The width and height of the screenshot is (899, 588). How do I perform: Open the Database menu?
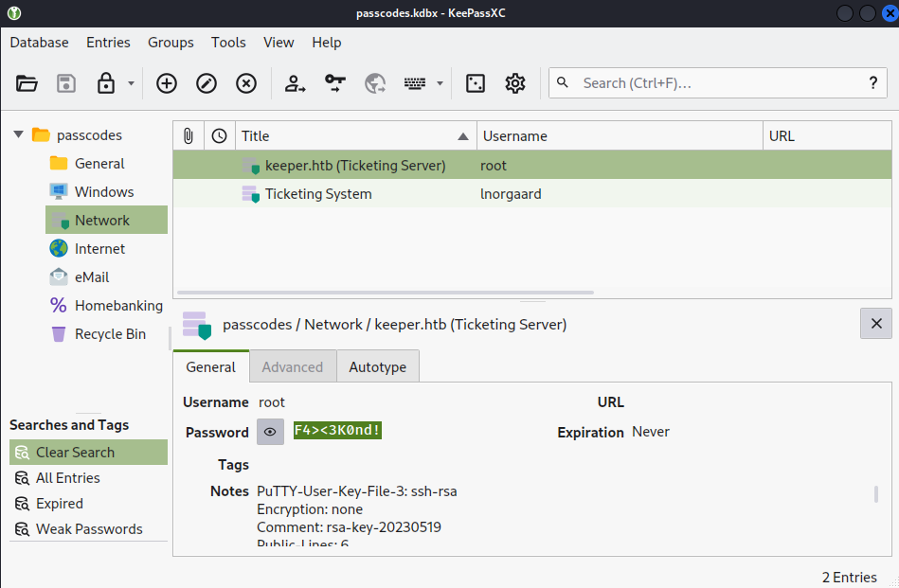pyautogui.click(x=39, y=43)
